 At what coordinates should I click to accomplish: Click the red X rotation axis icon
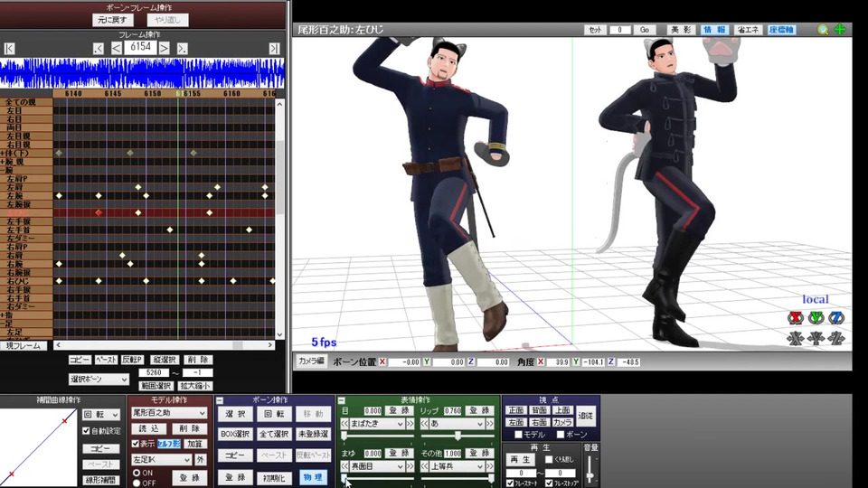pyautogui.click(x=796, y=317)
